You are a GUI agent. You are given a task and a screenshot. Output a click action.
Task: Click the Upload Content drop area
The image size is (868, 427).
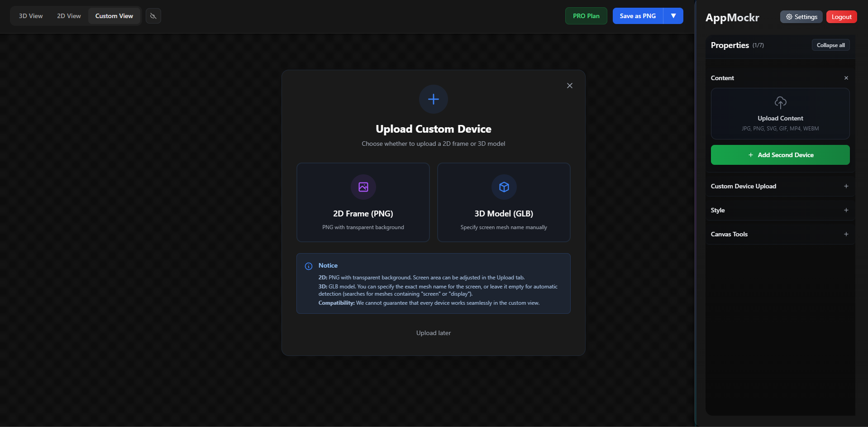pyautogui.click(x=780, y=114)
